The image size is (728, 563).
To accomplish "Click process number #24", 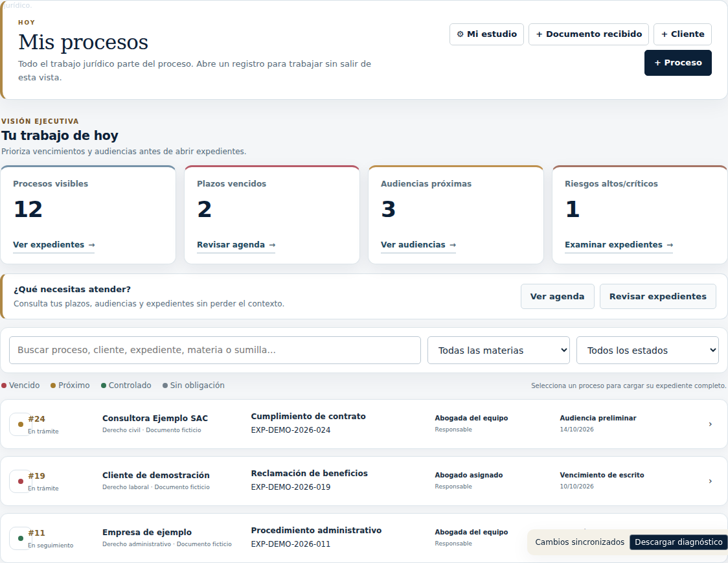I will (37, 419).
